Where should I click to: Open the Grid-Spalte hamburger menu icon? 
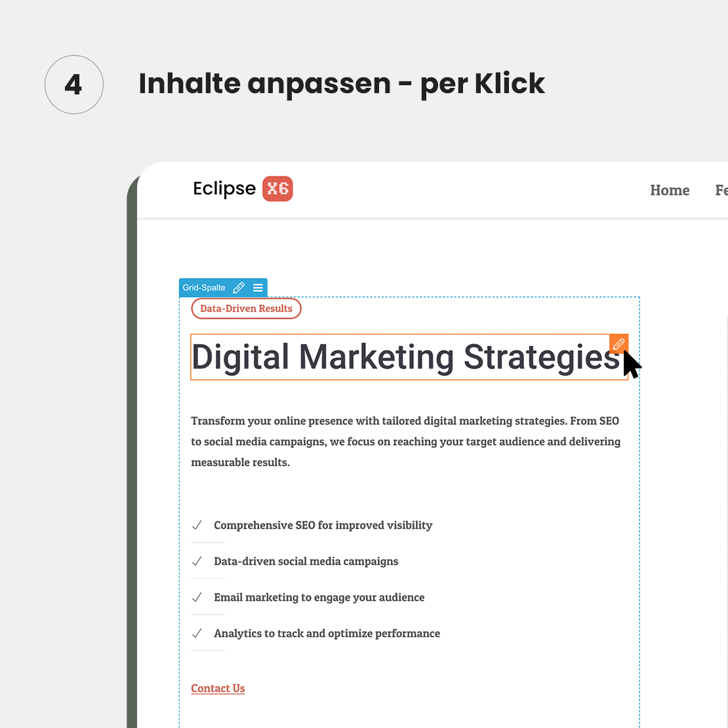point(258,288)
